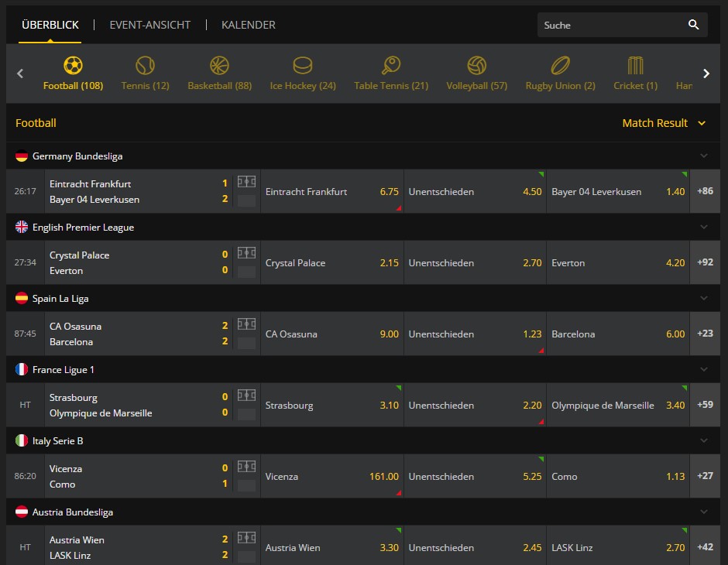Show +23 more markets for Osasuna match
This screenshot has width=728, height=565.
[706, 334]
